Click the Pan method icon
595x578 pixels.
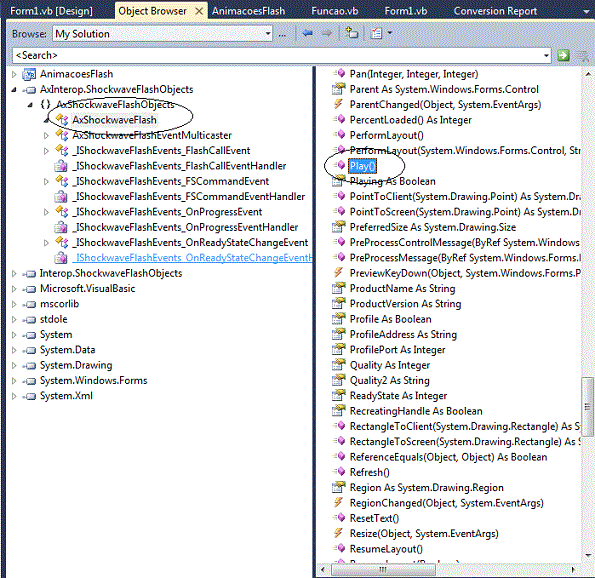click(x=338, y=73)
